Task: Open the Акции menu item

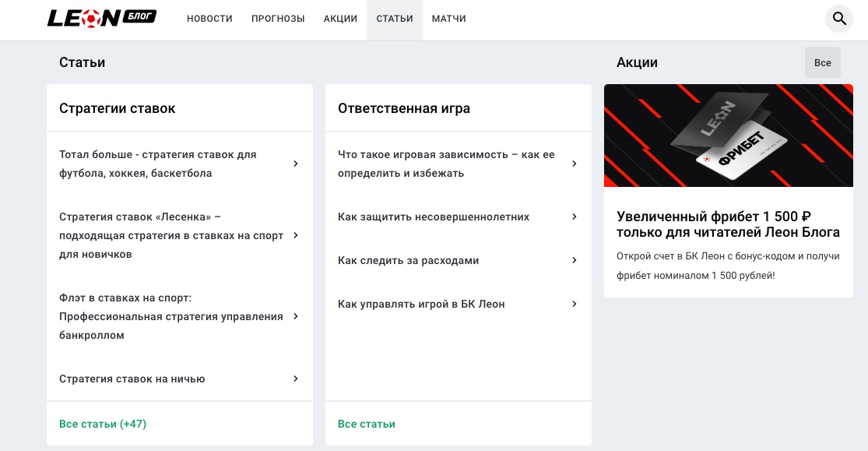Action: [340, 18]
